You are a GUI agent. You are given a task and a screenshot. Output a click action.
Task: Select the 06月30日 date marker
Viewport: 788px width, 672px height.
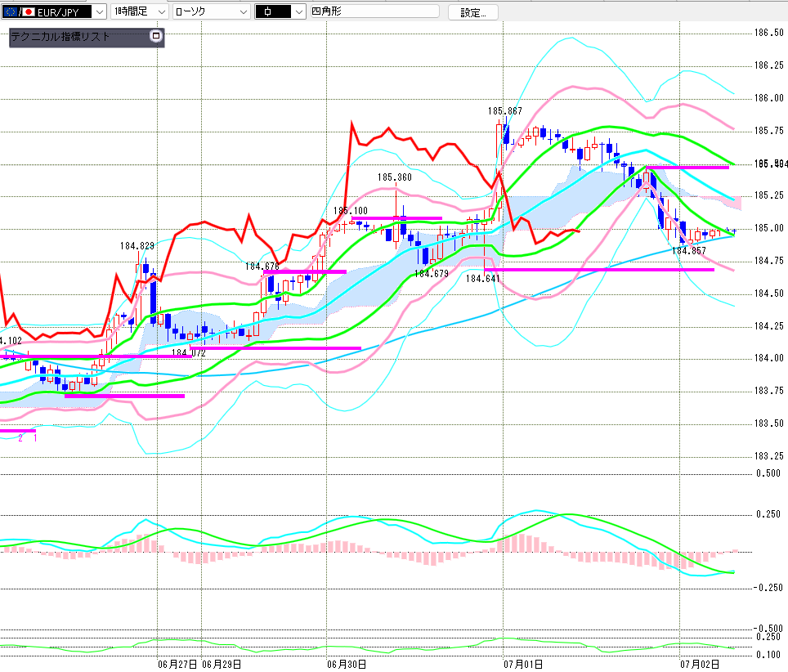tap(347, 665)
